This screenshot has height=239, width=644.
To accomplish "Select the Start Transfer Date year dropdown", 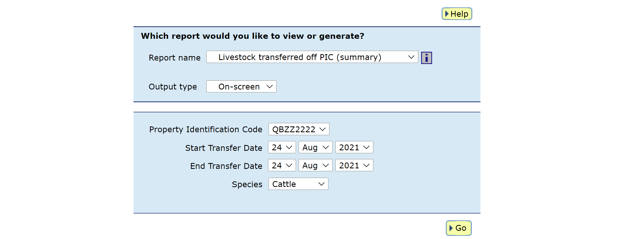I will pyautogui.click(x=354, y=147).
